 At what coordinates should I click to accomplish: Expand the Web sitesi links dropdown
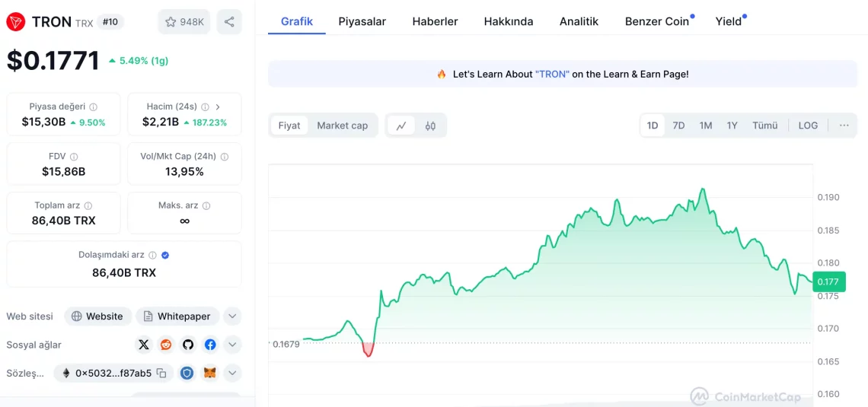(232, 316)
